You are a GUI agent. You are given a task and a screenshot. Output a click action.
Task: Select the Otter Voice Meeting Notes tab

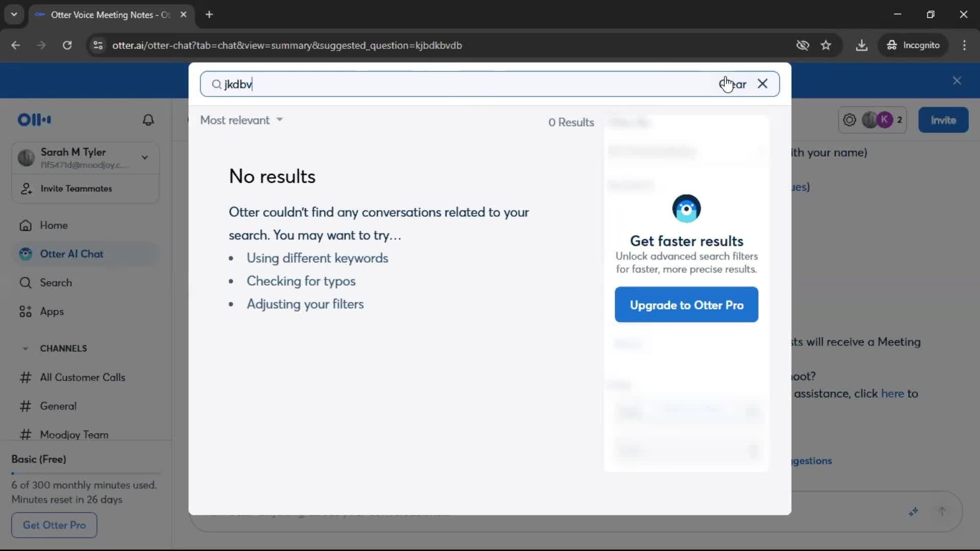pyautogui.click(x=110, y=15)
